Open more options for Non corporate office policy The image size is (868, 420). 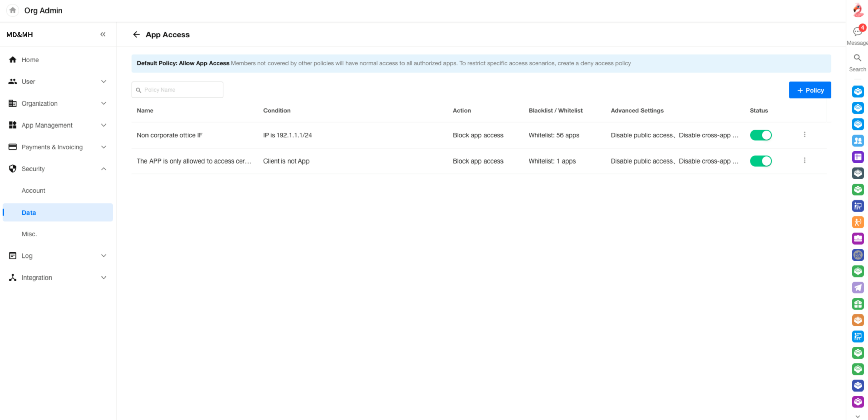804,135
